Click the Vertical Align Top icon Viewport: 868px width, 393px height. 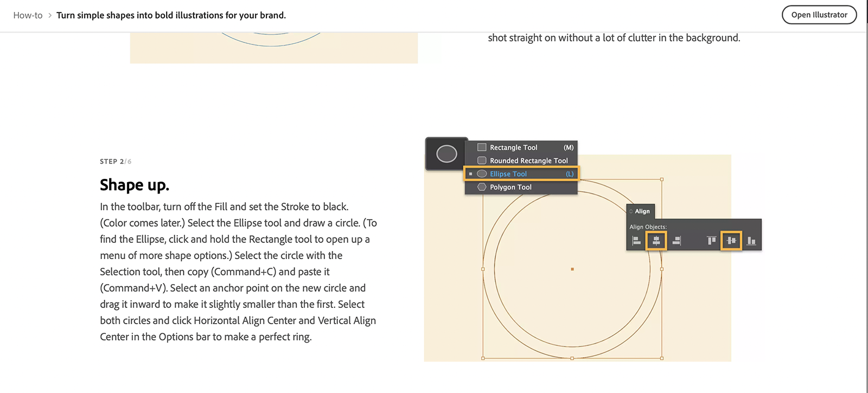point(711,241)
